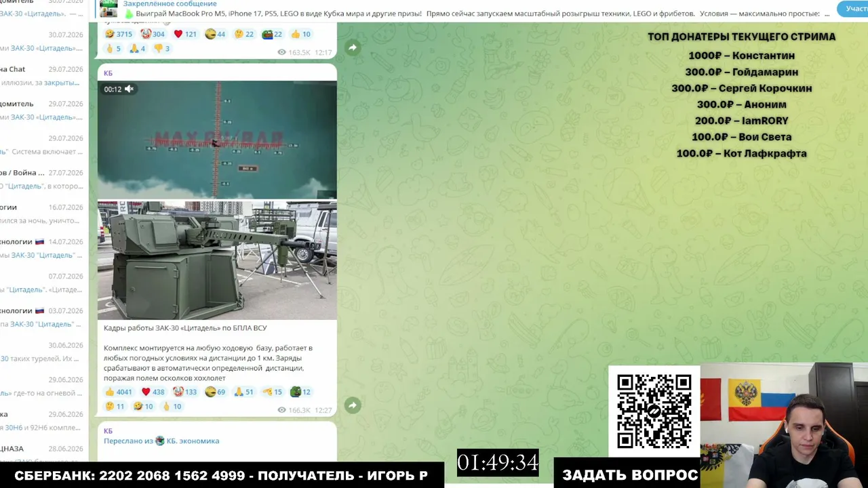Play the 00:12 drone targeting video
This screenshot has height=488, width=868.
(217, 140)
